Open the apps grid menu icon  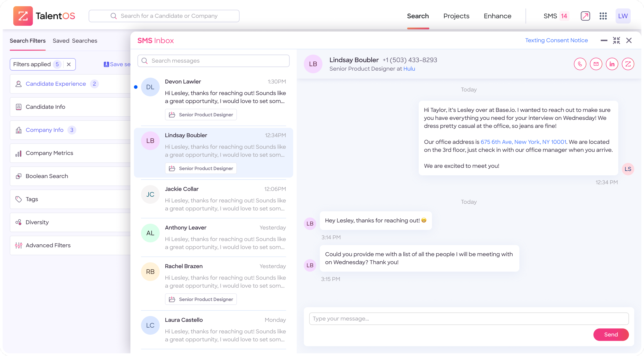click(603, 16)
